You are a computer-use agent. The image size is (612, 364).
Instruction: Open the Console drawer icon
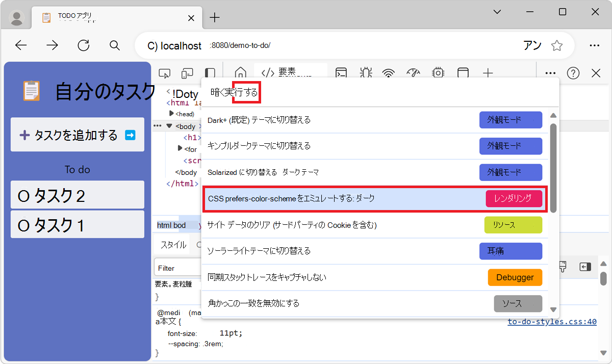(340, 73)
